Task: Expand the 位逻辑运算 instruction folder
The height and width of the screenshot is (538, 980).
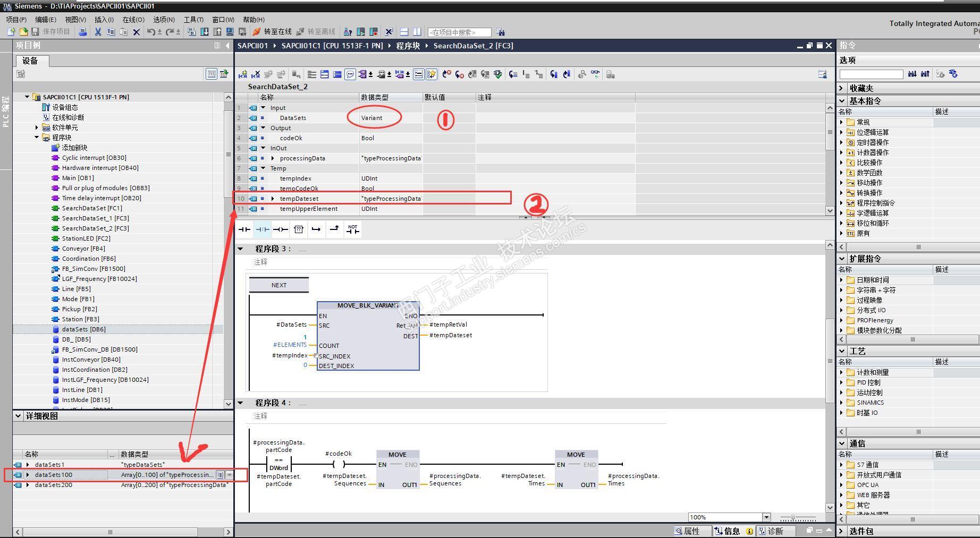Action: [x=842, y=132]
